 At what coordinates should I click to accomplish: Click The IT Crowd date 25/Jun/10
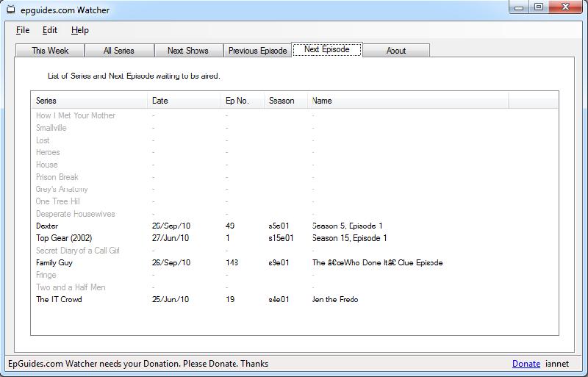171,299
